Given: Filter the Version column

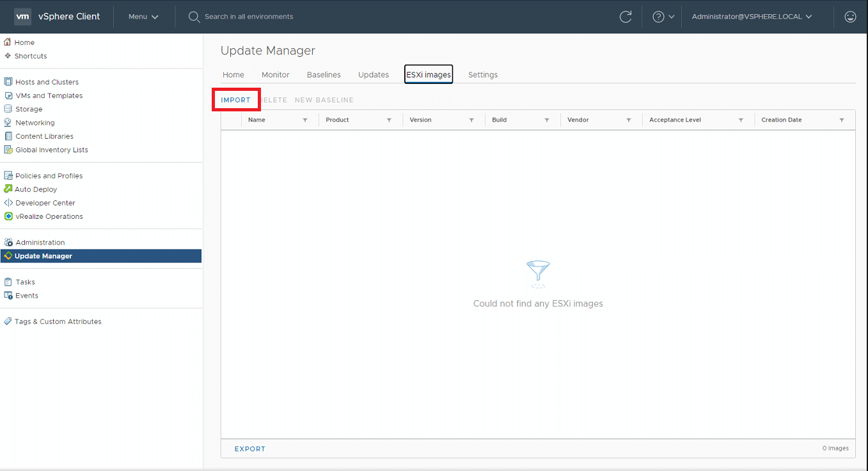Looking at the screenshot, I should [x=471, y=120].
